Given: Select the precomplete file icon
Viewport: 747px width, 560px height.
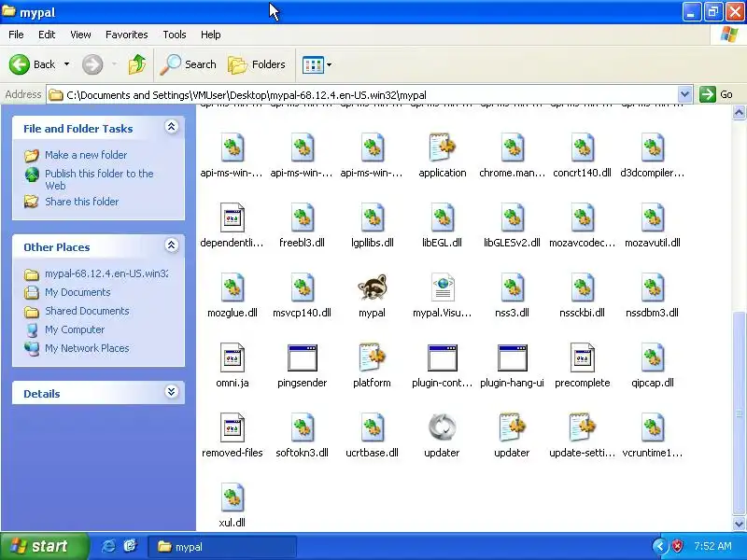Looking at the screenshot, I should (x=582, y=357).
